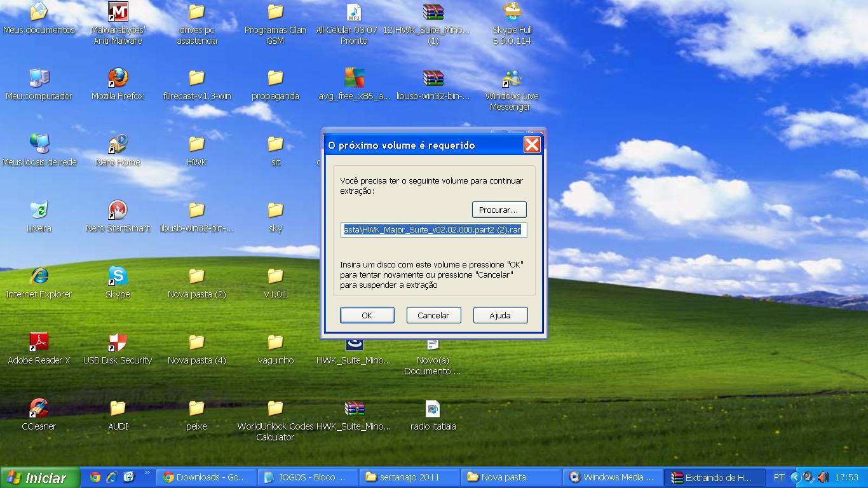Select the radio itatiaia file icon
This screenshot has width=868, height=488.
point(433,415)
